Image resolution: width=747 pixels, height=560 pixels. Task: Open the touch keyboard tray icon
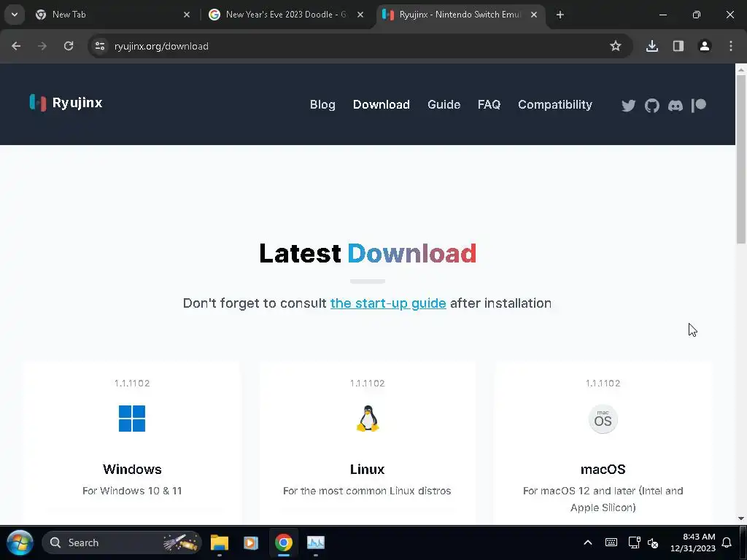pyautogui.click(x=611, y=542)
